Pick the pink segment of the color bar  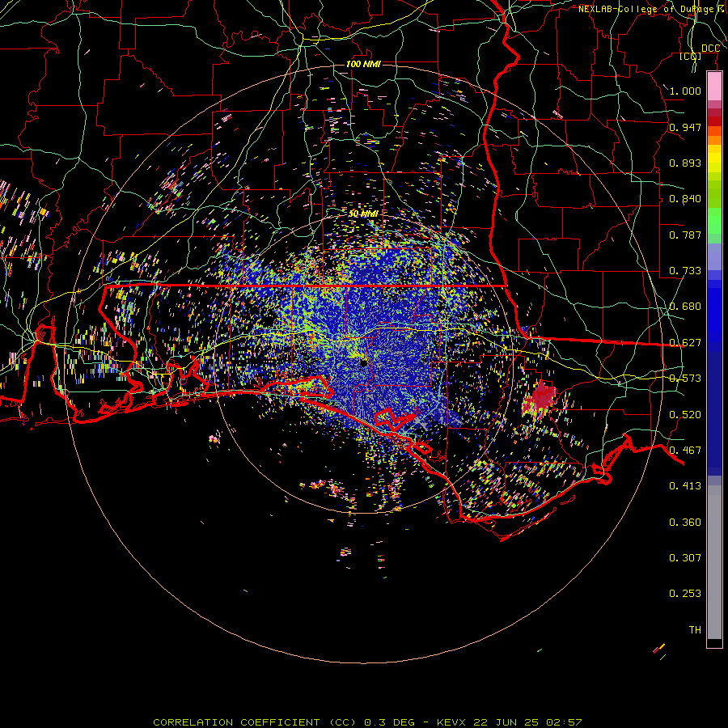[x=714, y=87]
